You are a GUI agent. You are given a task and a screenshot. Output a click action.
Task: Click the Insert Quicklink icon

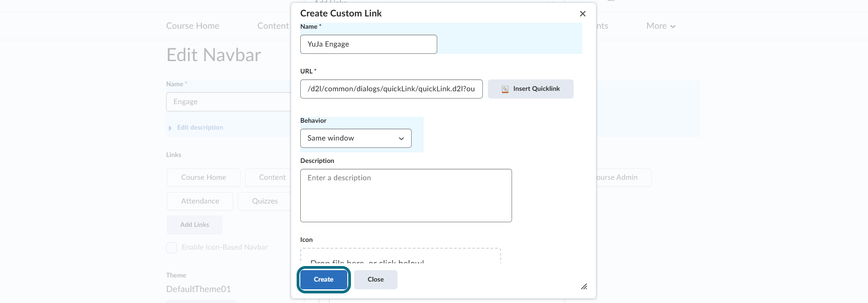point(505,89)
